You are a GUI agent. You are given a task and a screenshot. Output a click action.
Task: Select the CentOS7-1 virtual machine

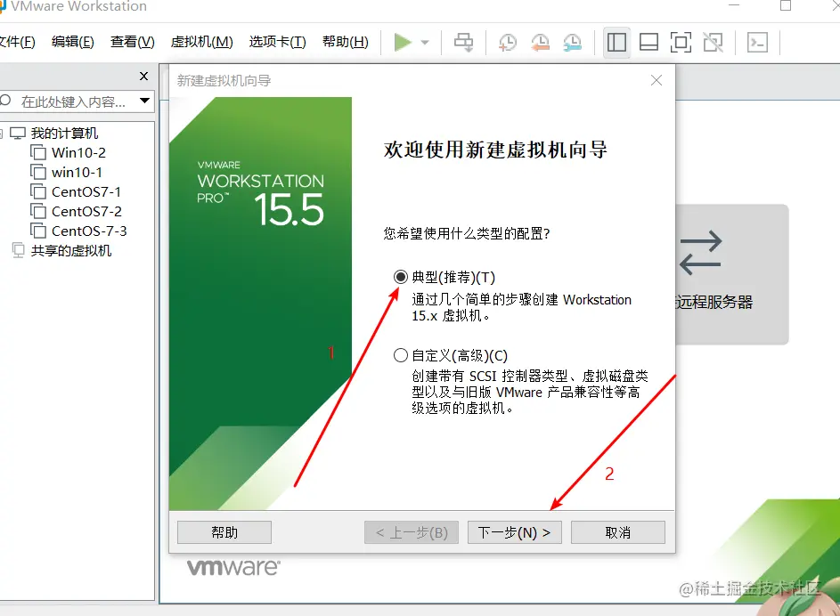click(x=86, y=191)
